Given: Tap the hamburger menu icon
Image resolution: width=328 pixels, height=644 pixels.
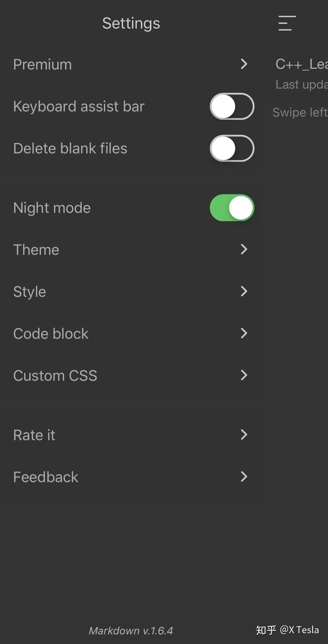Looking at the screenshot, I should pos(287,23).
